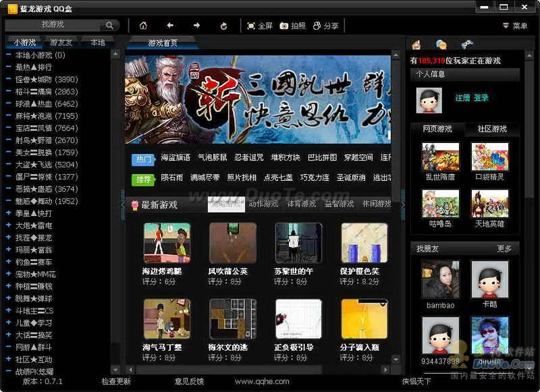This screenshot has width=540, height=392.
Task: Open the 天地英雄 web game thumbnail
Action: (490, 204)
